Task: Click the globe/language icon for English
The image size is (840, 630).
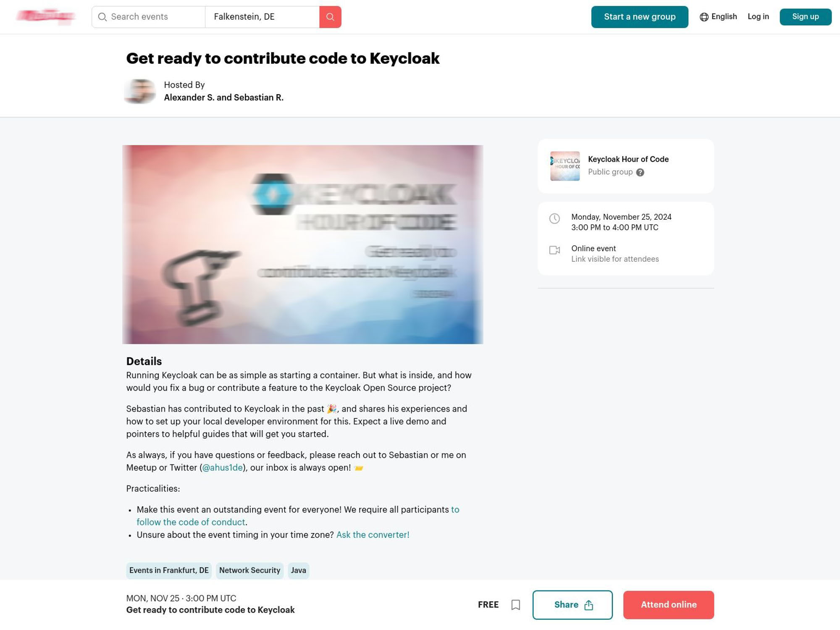Action: [703, 16]
